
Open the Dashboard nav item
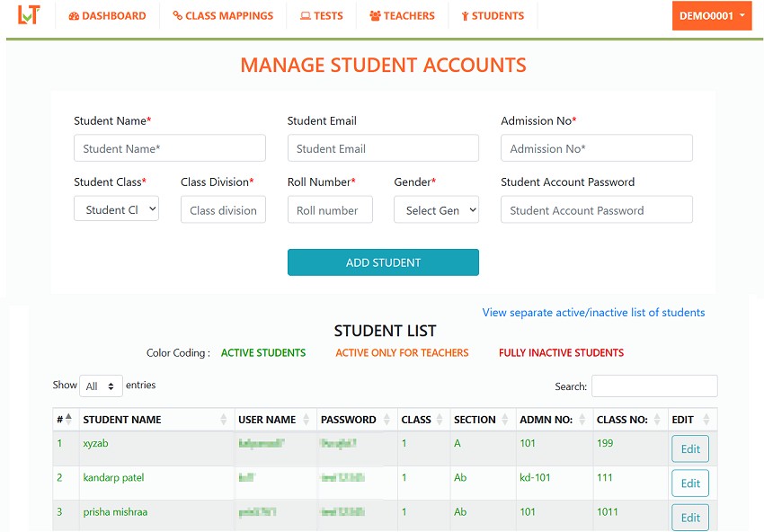[107, 16]
